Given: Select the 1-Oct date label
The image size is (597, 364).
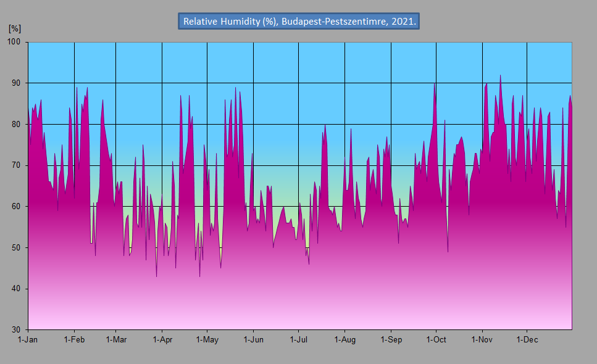Looking at the screenshot, I should [x=436, y=339].
